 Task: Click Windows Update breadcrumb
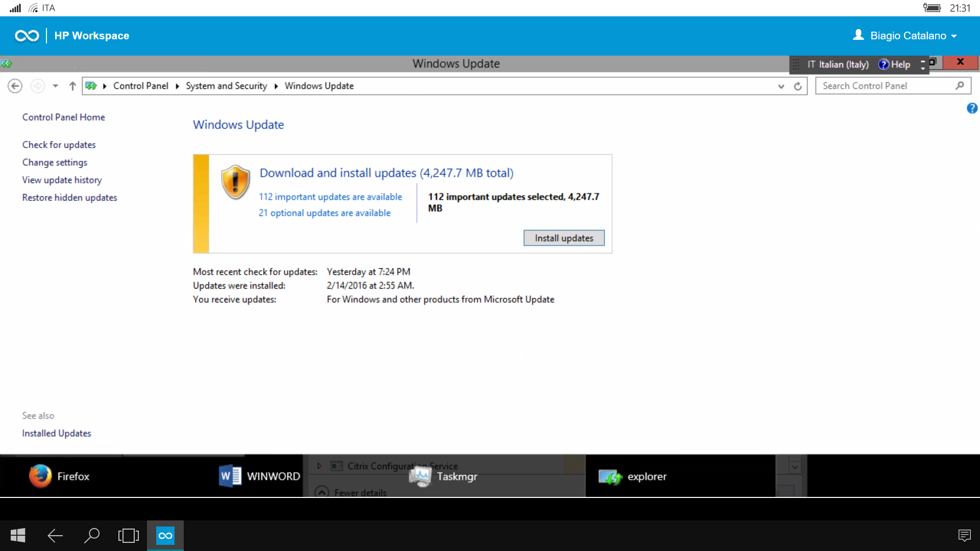(319, 86)
